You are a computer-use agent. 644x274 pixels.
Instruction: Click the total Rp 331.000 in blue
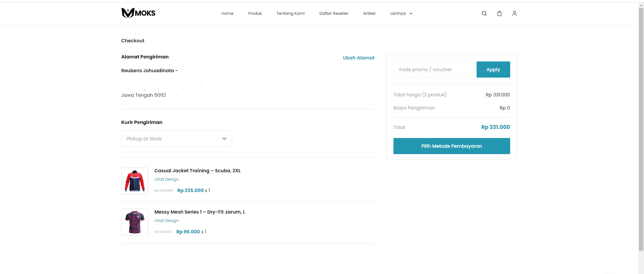495,127
